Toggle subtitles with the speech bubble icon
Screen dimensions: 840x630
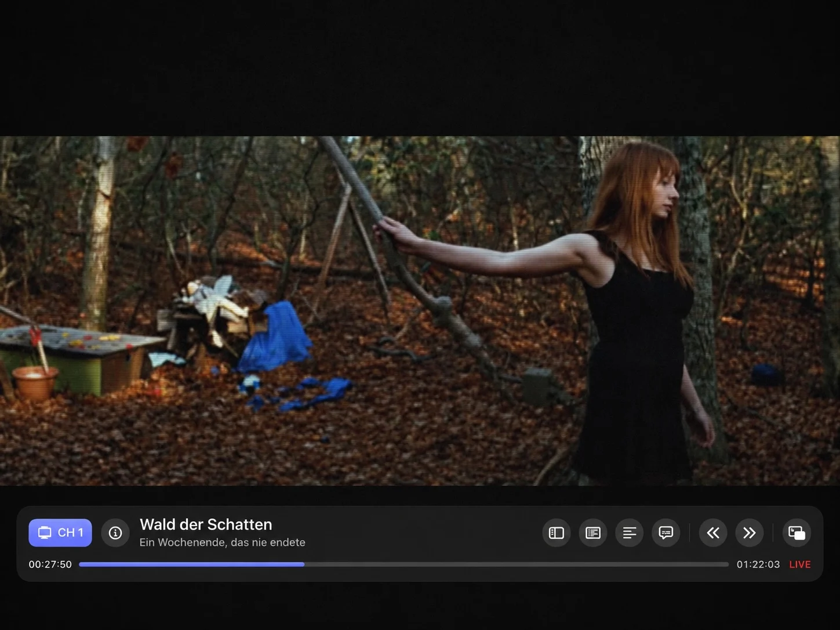(x=666, y=533)
